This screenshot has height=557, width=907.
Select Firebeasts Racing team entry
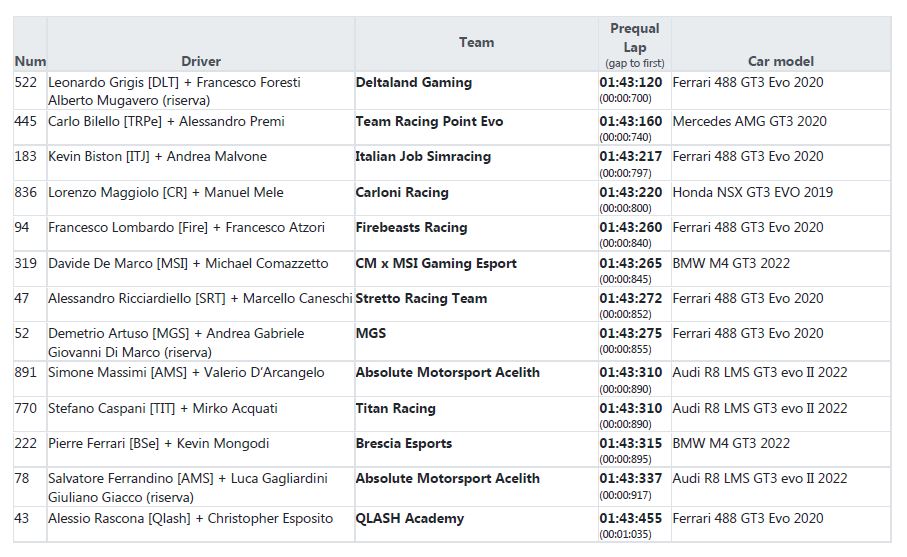411,228
